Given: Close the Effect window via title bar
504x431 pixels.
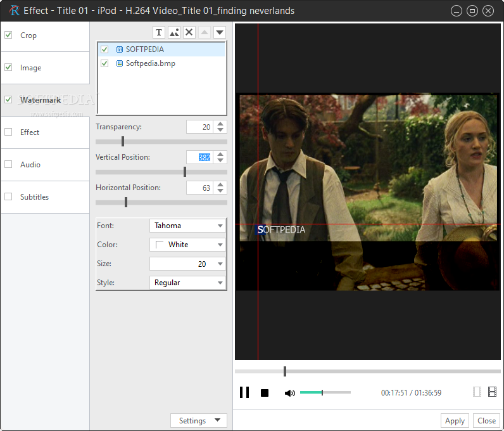Looking at the screenshot, I should click(488, 11).
